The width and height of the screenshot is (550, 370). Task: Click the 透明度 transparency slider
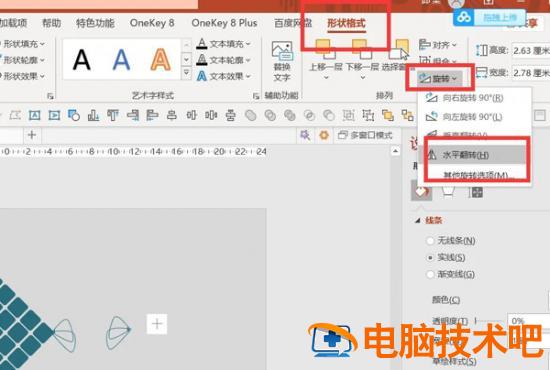coord(489,321)
